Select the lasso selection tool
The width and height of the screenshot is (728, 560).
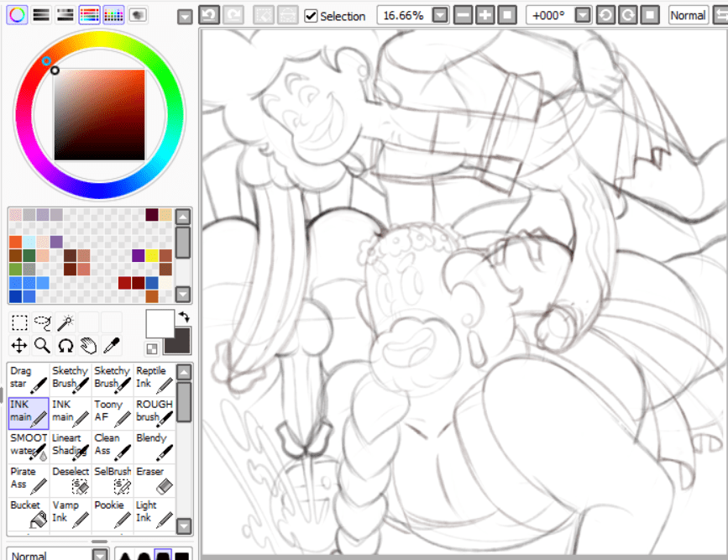coord(43,322)
